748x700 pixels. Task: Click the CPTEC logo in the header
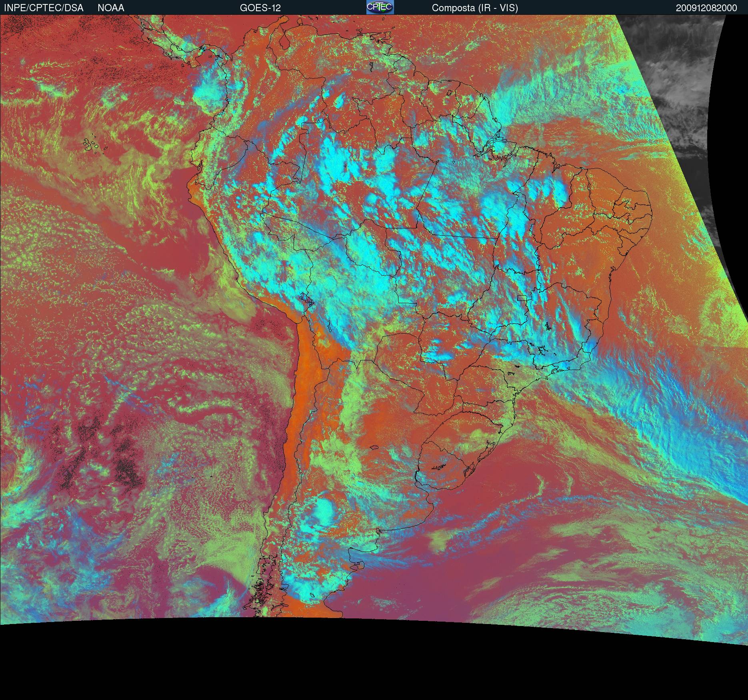tap(380, 7)
